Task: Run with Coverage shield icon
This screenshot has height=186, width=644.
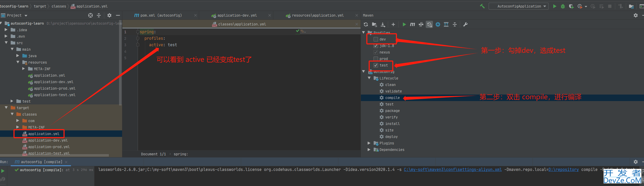Action: pyautogui.click(x=571, y=6)
